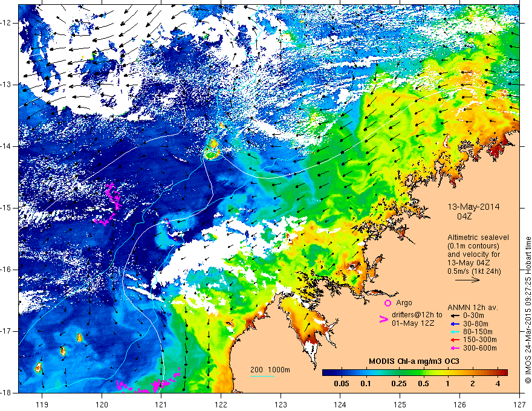Click the longitude axis label '119'
Image resolution: width=532 pixels, height=411 pixels.
[x=42, y=404]
